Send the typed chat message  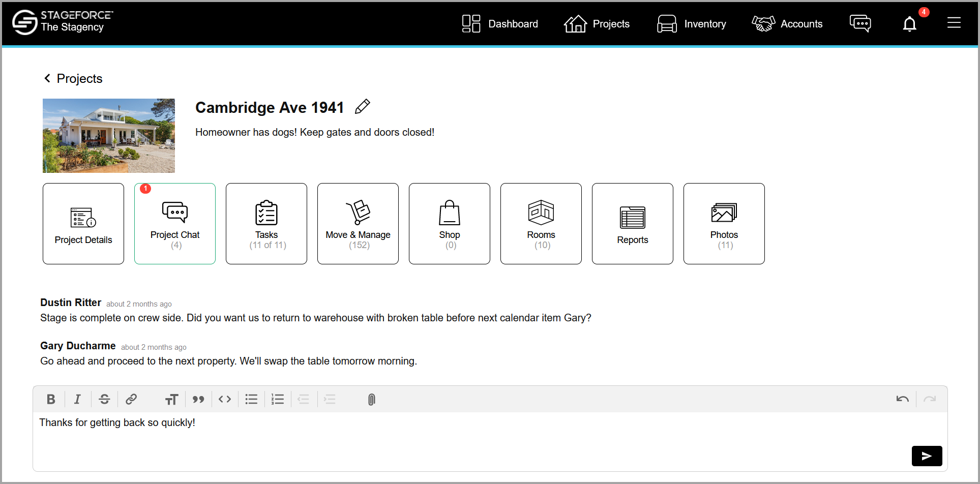tap(927, 456)
